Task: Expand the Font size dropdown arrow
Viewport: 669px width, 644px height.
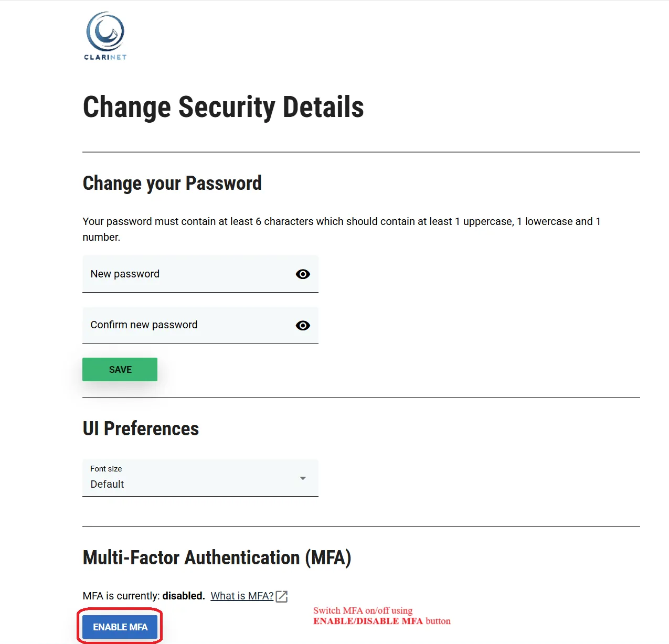Action: click(303, 478)
